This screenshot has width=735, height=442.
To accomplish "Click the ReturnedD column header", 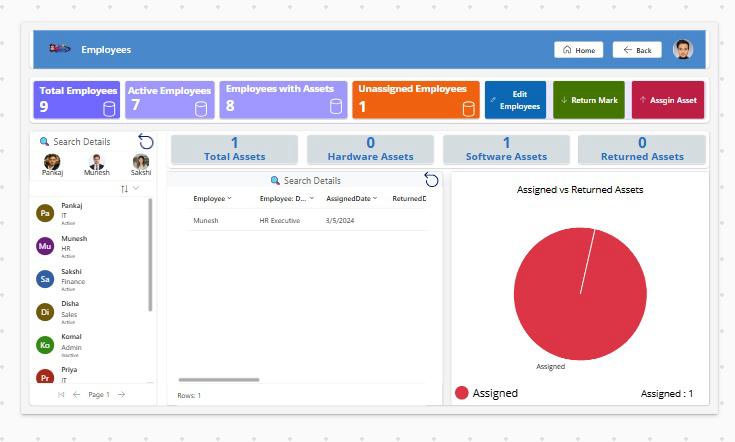I will tap(409, 199).
